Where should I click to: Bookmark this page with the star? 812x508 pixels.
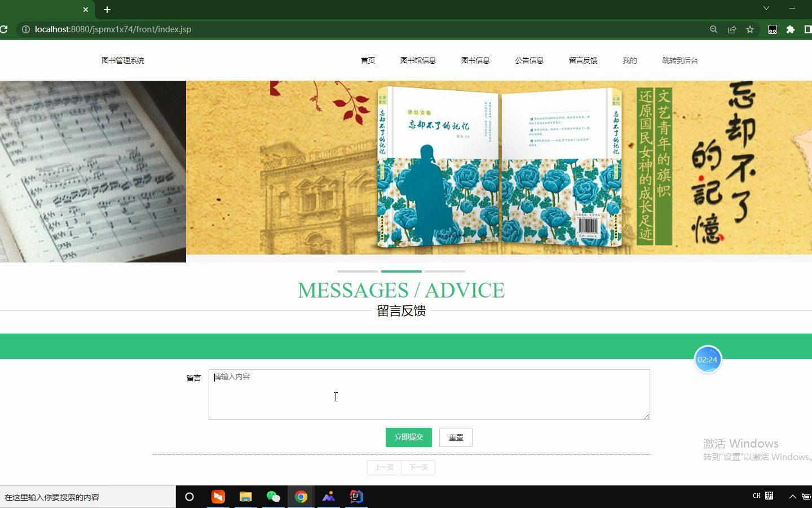tap(750, 29)
